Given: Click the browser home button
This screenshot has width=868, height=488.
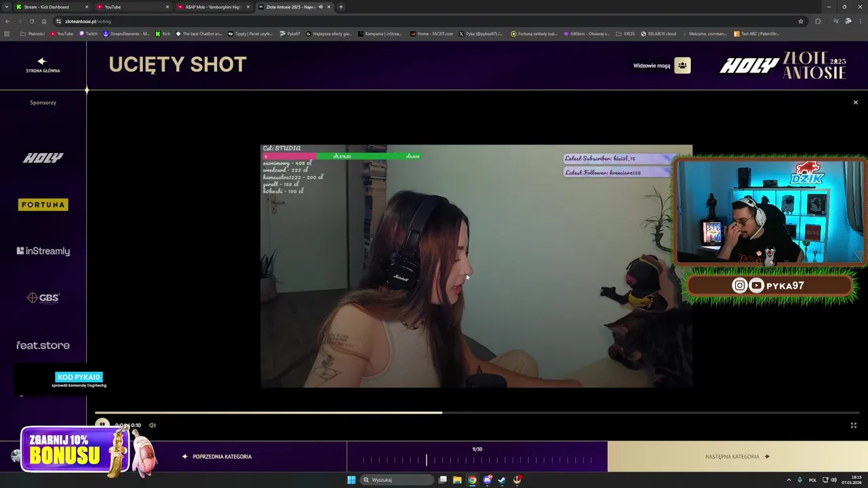Looking at the screenshot, I should [43, 21].
